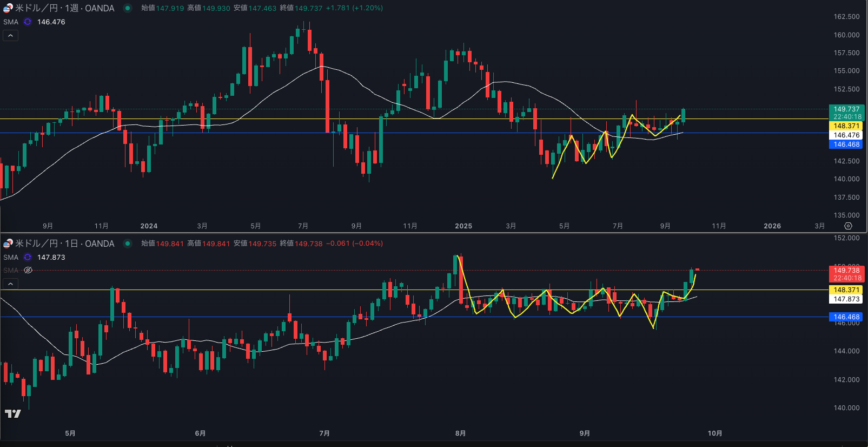Click the yellow 148.371 price label on weekly chart
Image resolution: width=868 pixels, height=447 pixels.
[x=846, y=126]
